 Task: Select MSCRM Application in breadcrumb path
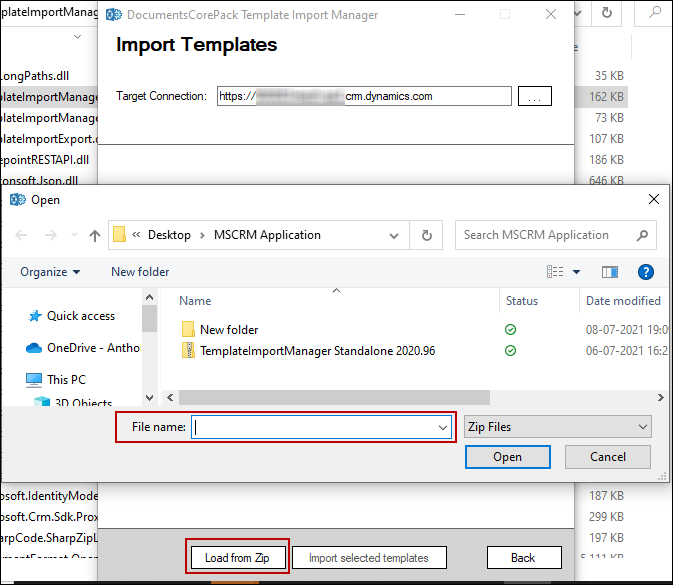coord(267,235)
